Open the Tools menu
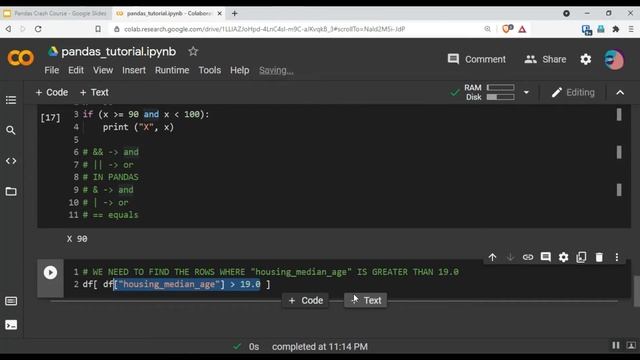640x360 pixels. 210,70
